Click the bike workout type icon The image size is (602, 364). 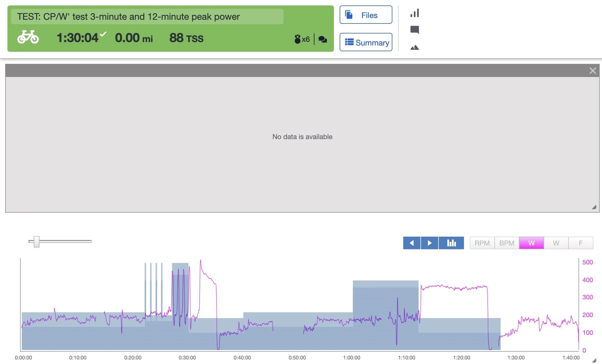click(x=28, y=37)
